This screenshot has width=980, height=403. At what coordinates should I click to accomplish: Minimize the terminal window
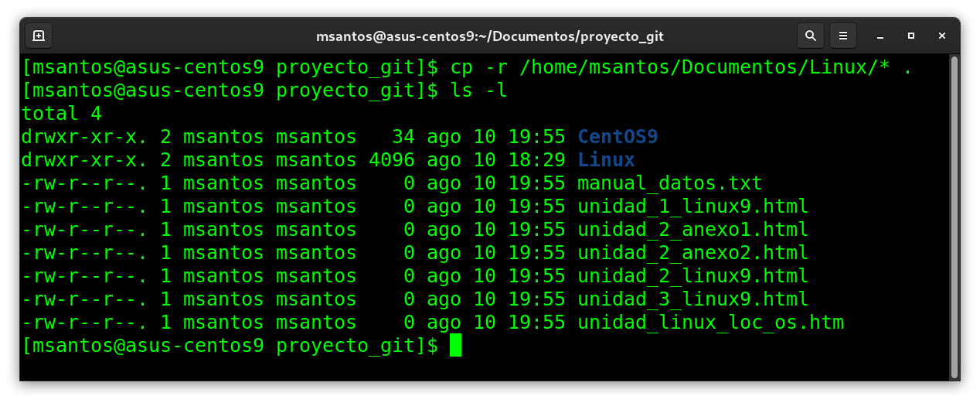pos(880,36)
